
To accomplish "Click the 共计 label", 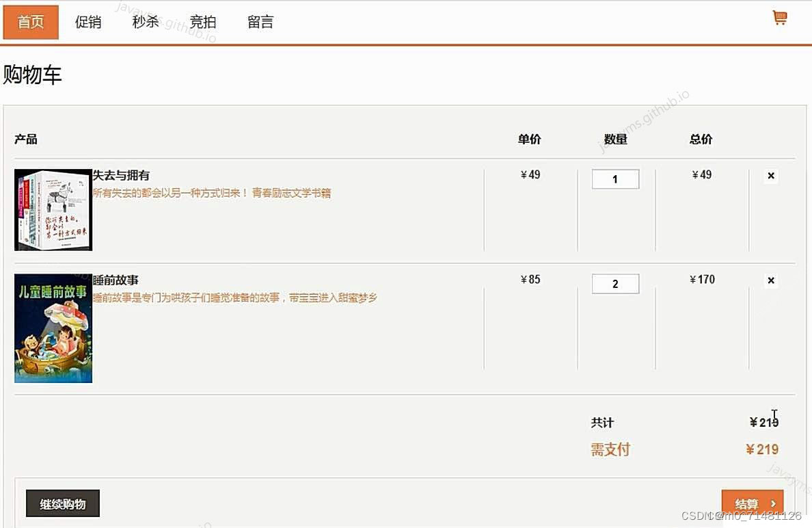I will [x=602, y=423].
